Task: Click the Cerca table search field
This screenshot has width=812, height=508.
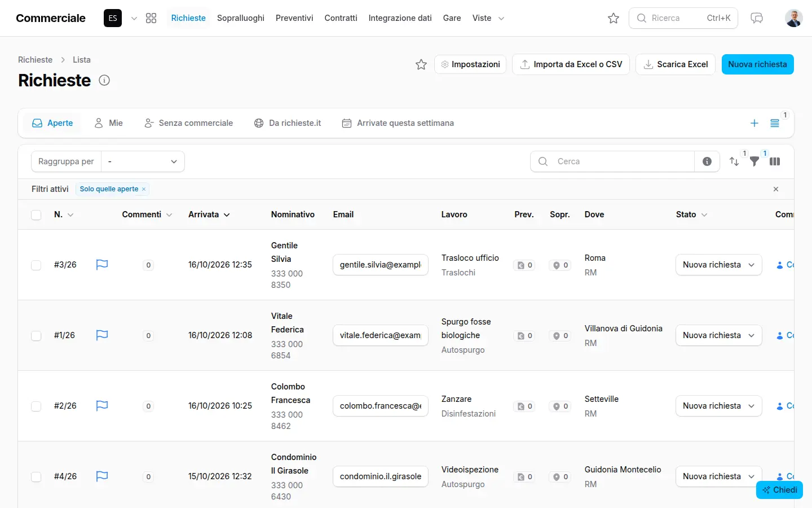Action: click(x=612, y=161)
